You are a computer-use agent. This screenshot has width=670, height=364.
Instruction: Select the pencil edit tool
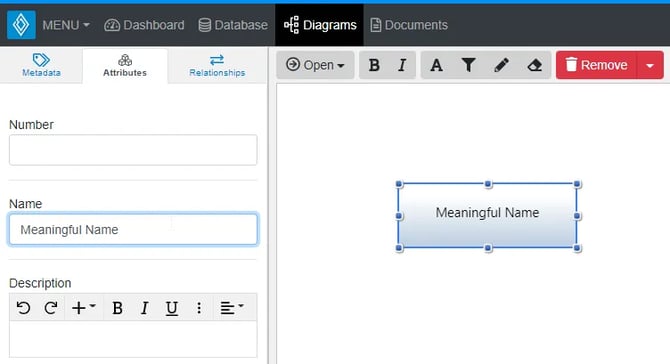501,65
